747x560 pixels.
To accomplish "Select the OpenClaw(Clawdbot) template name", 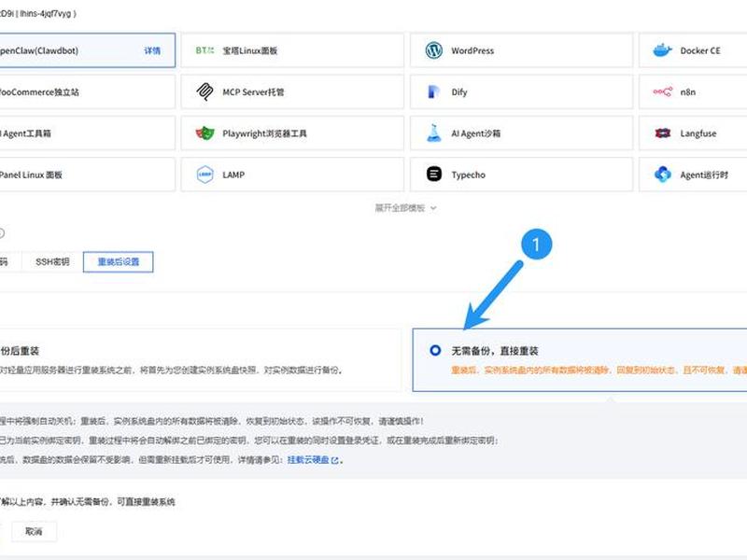I will coord(38,50).
